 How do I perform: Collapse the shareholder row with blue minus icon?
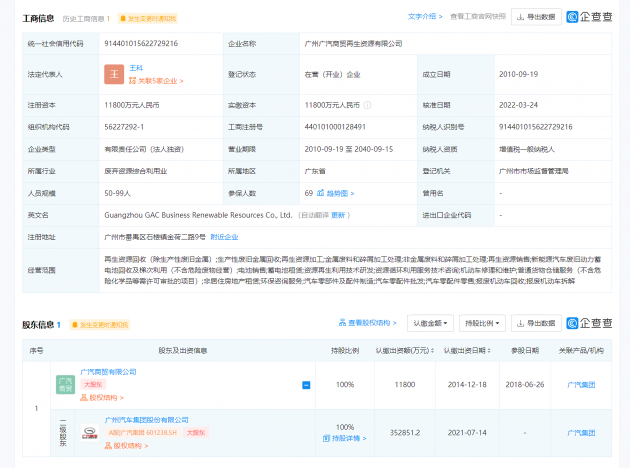[x=306, y=385]
